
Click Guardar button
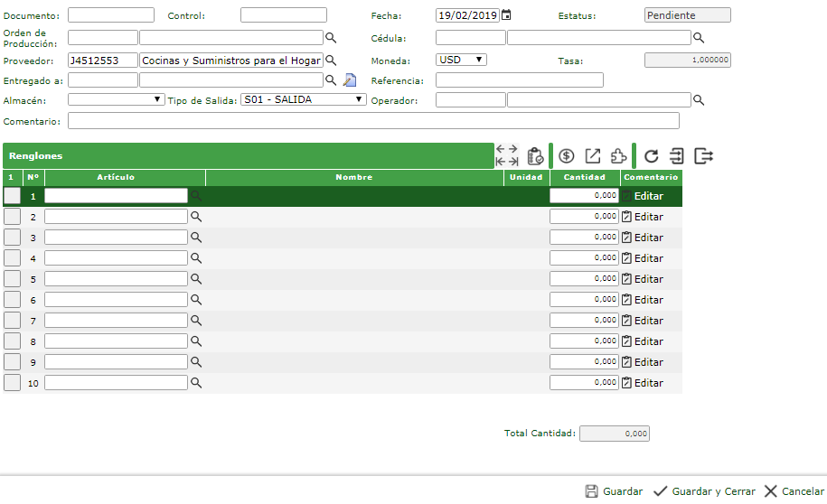click(x=614, y=491)
